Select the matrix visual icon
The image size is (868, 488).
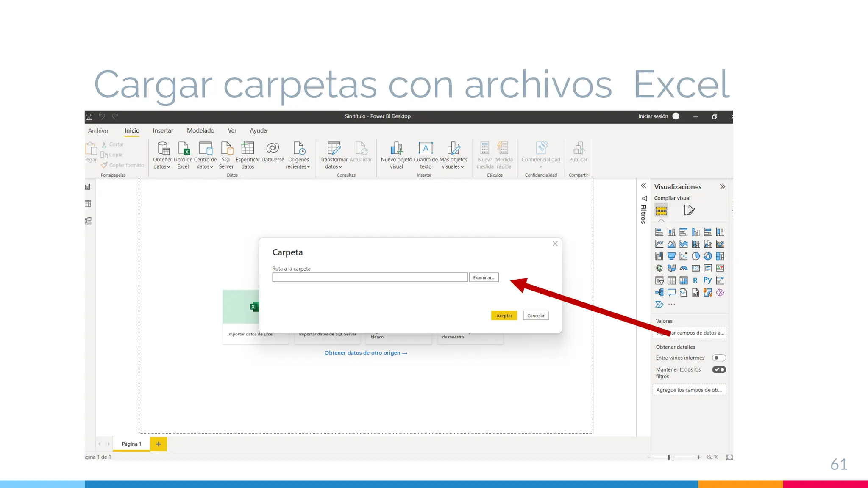tap(683, 280)
